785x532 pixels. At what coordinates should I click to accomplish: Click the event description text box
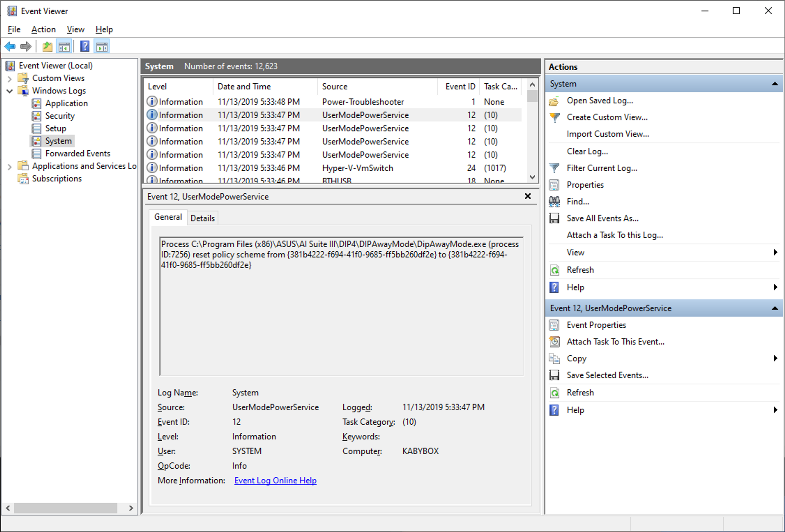pos(342,306)
